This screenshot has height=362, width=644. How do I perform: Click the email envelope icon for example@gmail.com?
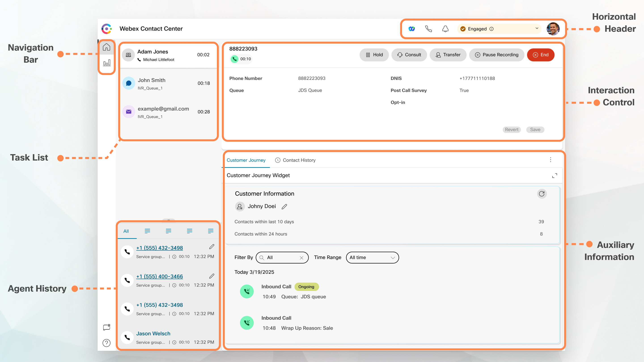(129, 112)
